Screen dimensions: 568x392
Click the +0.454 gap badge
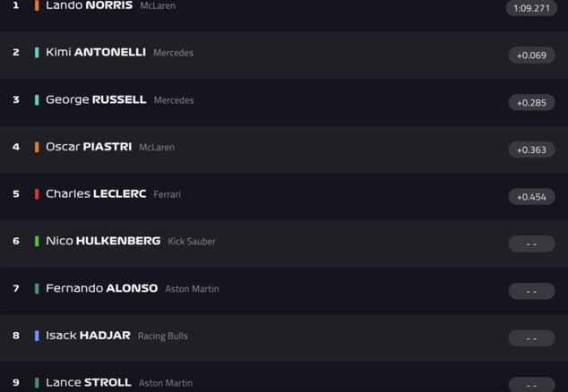click(x=531, y=197)
